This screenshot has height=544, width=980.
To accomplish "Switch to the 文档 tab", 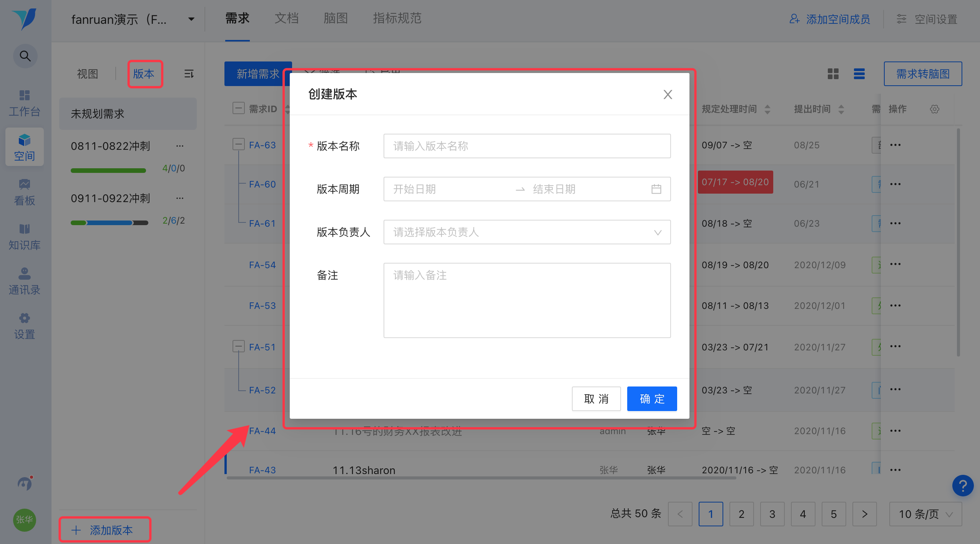I will (286, 18).
